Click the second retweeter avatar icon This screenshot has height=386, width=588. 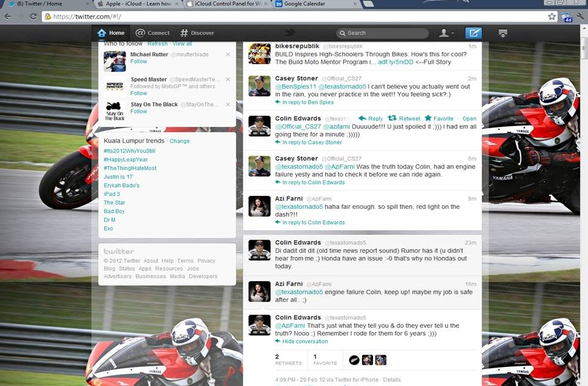[367, 360]
